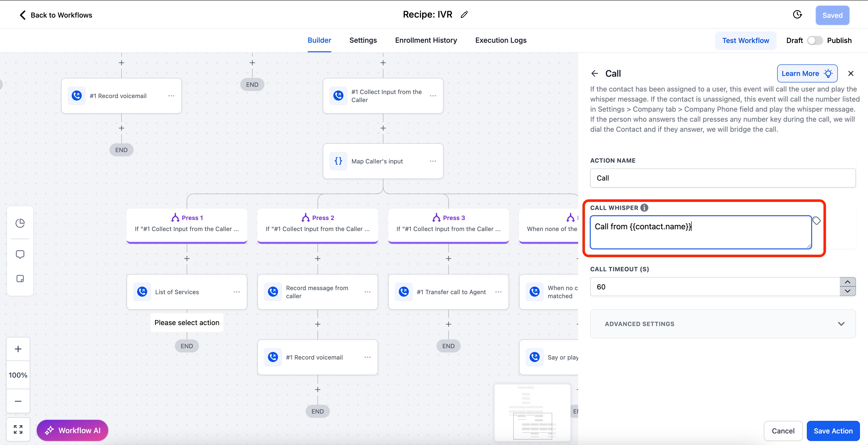
Task: Click the workflow minimap thumbnail
Action: pos(532,412)
